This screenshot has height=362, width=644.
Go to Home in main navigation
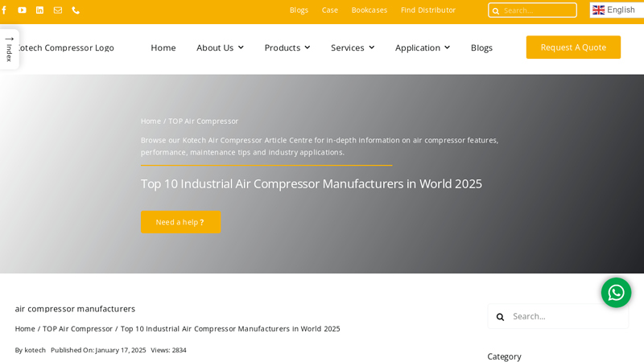pos(163,47)
